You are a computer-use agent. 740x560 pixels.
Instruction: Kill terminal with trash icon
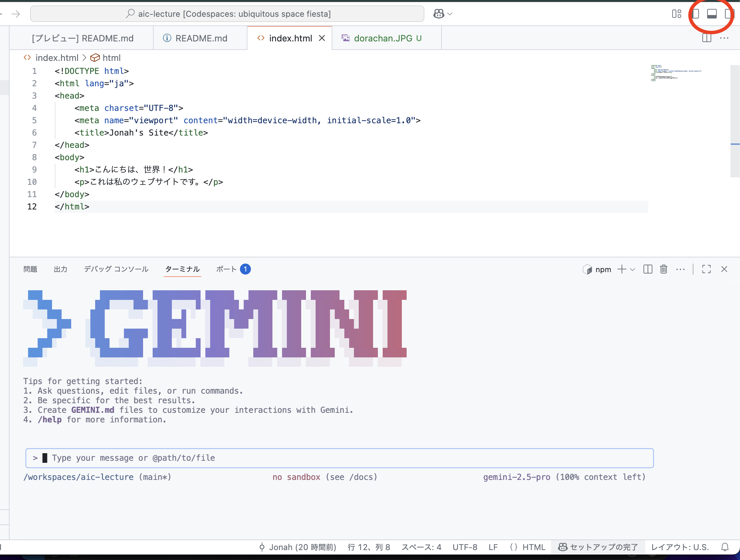click(x=664, y=269)
